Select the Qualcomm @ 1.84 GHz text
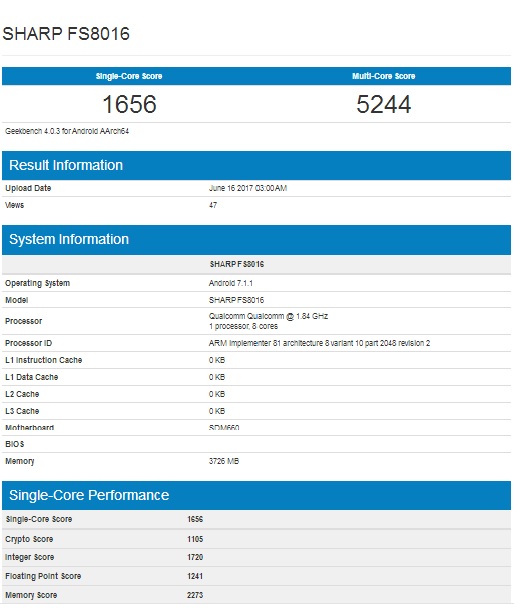This screenshot has width=514, height=614. pyautogui.click(x=268, y=316)
